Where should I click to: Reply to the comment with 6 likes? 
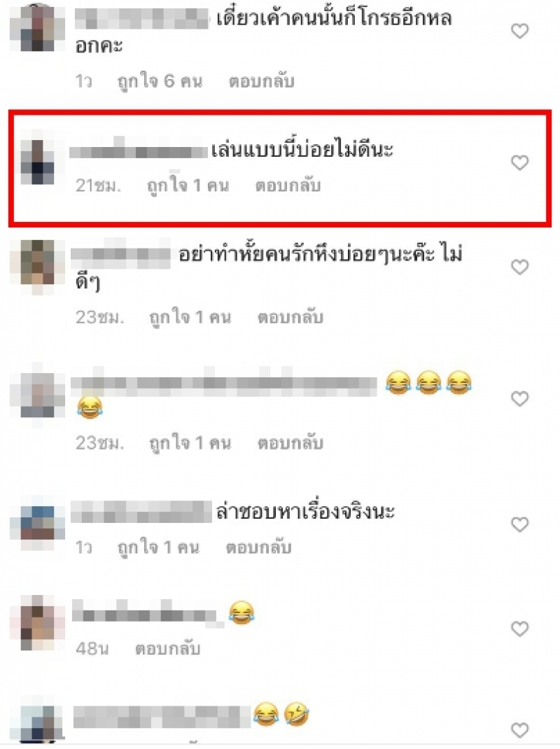[261, 81]
